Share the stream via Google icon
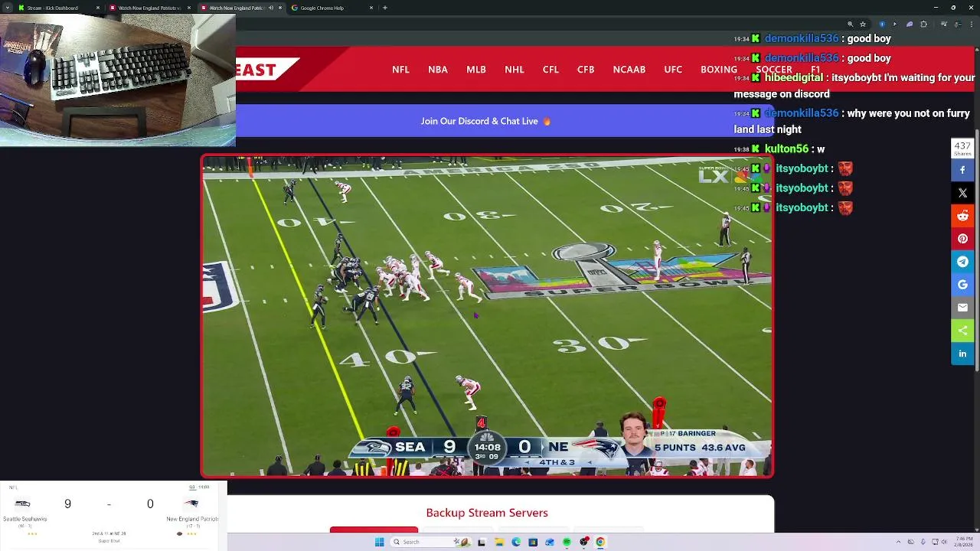The image size is (980, 551). (962, 285)
